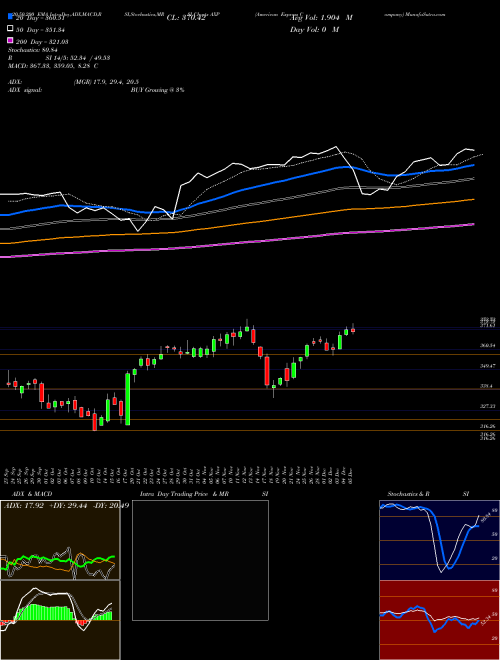Click the 327.33 price axis label
500x660 pixels.
(487, 406)
